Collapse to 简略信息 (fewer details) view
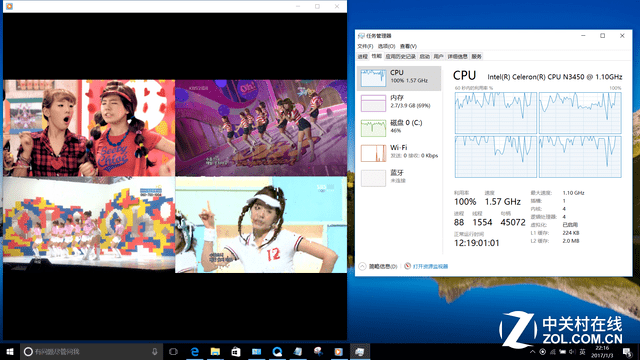640x360 pixels. pyautogui.click(x=378, y=267)
